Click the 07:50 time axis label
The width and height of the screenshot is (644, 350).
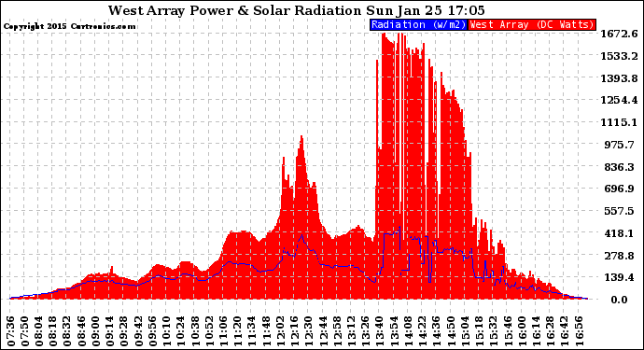[x=24, y=331]
